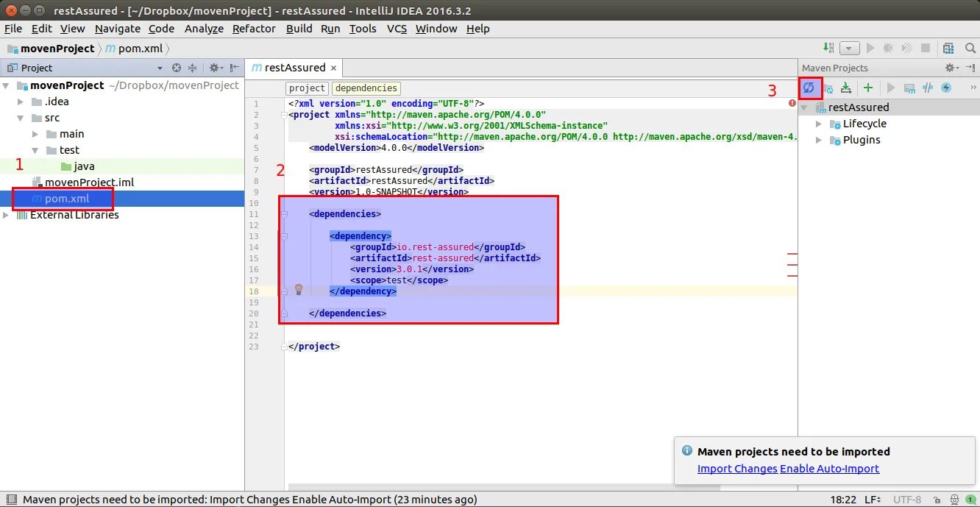980x507 pixels.
Task: Expand Plugins node in Maven panel
Action: [818, 140]
